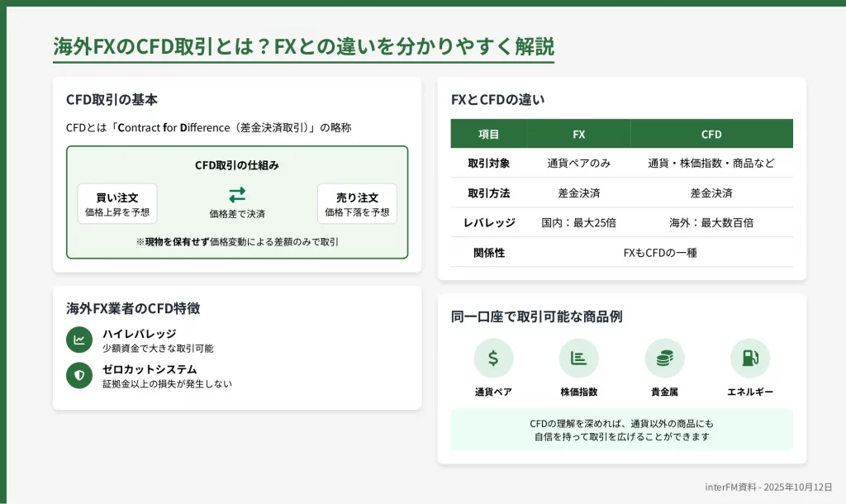The width and height of the screenshot is (846, 504).
Task: Click the レバレッジ row label
Action: [489, 222]
